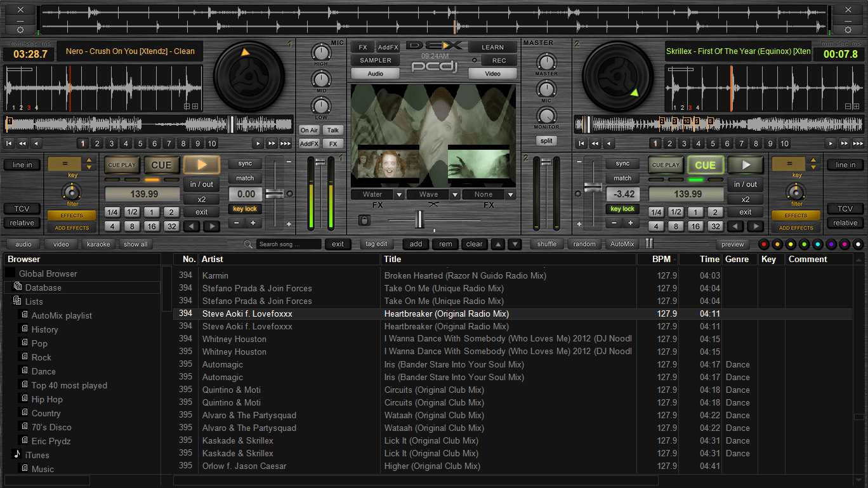
Task: Enable sync on the left deck
Action: pyautogui.click(x=245, y=163)
